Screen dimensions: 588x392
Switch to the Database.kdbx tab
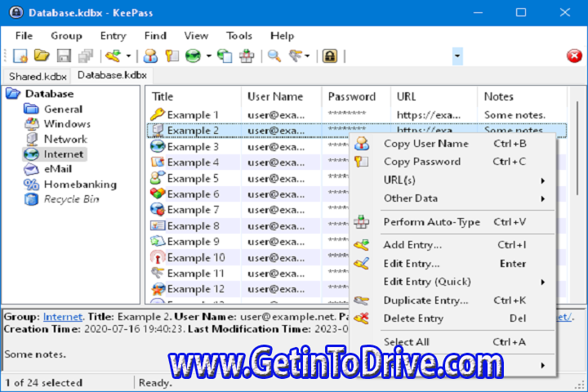tap(112, 75)
